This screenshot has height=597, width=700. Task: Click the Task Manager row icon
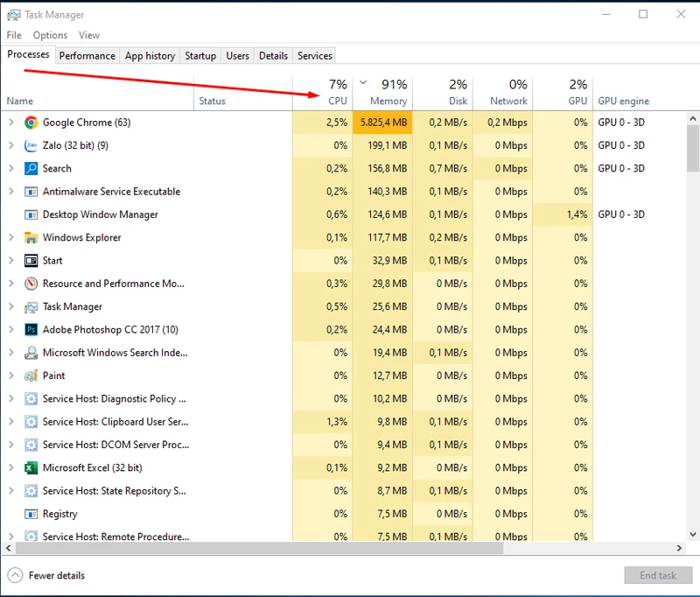click(31, 306)
